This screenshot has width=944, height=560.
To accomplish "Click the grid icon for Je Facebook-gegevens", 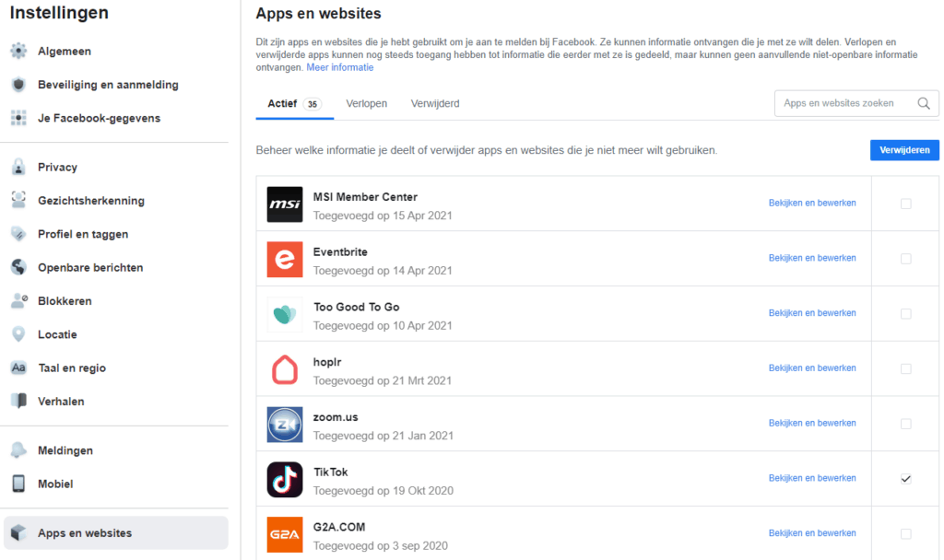I will tap(18, 118).
